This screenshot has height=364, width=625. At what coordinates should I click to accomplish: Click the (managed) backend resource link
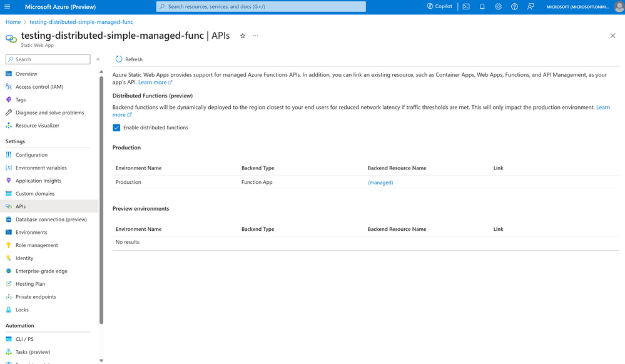pyautogui.click(x=380, y=183)
